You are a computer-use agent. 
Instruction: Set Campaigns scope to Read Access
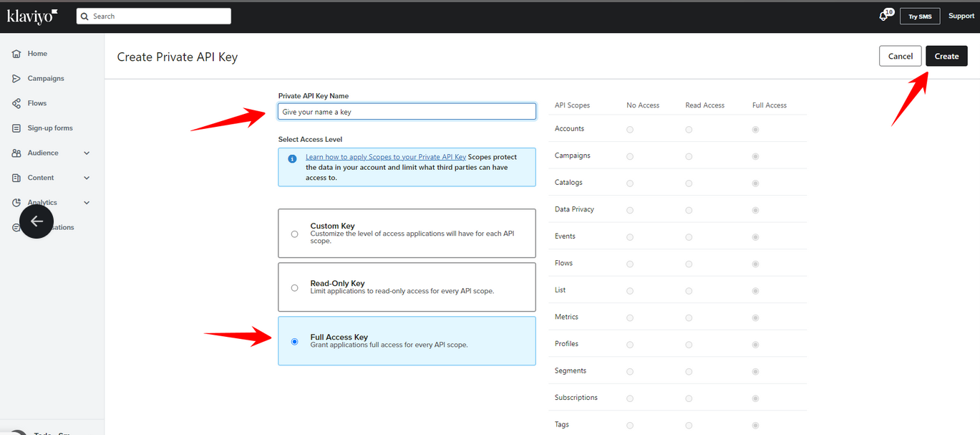[x=689, y=156]
